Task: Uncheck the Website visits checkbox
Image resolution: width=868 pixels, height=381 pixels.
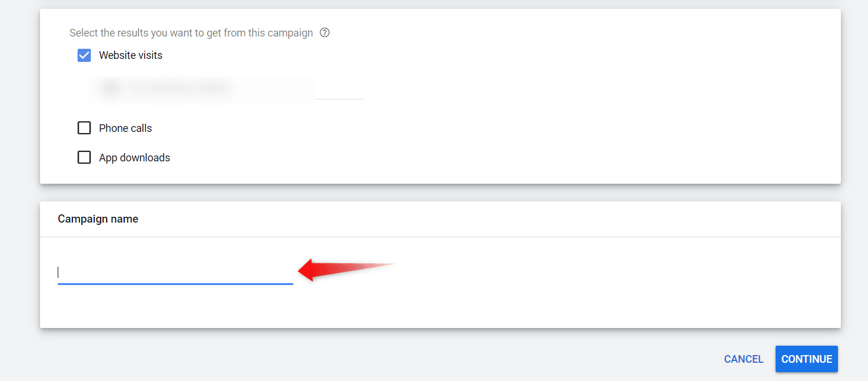Action: coord(84,55)
